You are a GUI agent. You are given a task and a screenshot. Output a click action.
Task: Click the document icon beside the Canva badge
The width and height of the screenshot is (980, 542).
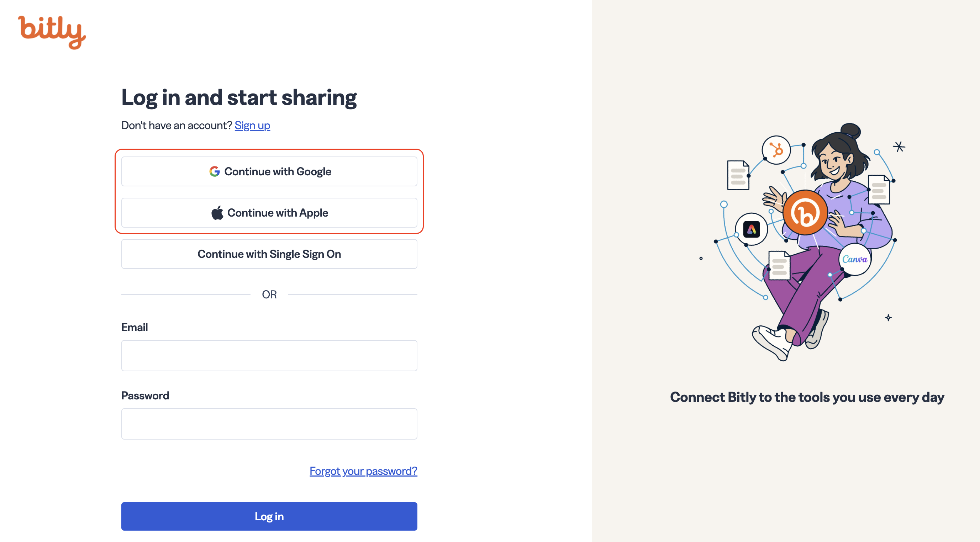tap(779, 265)
